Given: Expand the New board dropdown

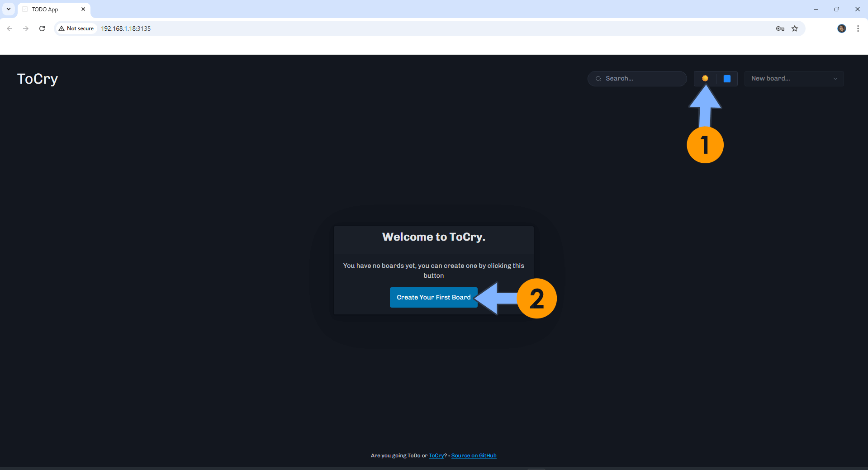Looking at the screenshot, I should pyautogui.click(x=794, y=79).
